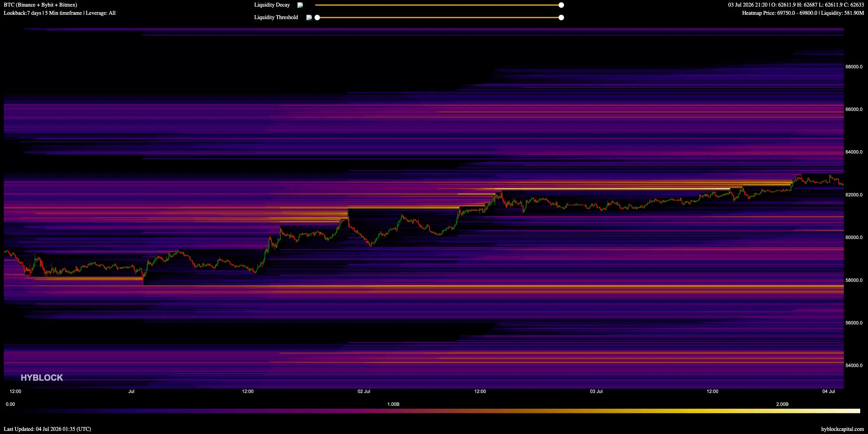Image resolution: width=868 pixels, height=434 pixels.
Task: Click the Liquidity Threshold info icon
Action: [x=309, y=18]
